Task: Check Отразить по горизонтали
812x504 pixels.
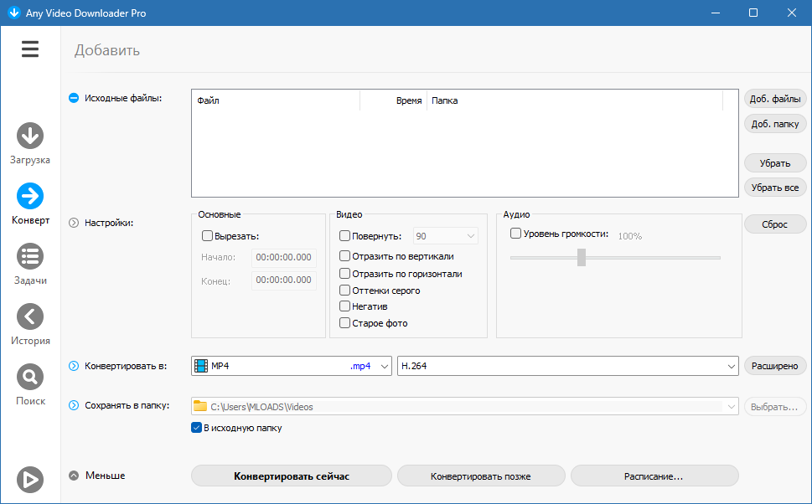Action: [x=344, y=273]
